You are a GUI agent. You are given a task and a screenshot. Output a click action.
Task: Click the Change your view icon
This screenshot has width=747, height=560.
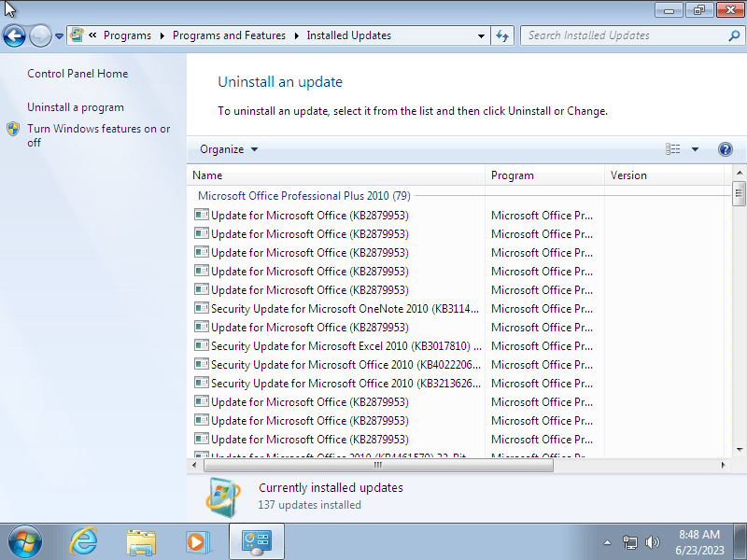coord(672,149)
